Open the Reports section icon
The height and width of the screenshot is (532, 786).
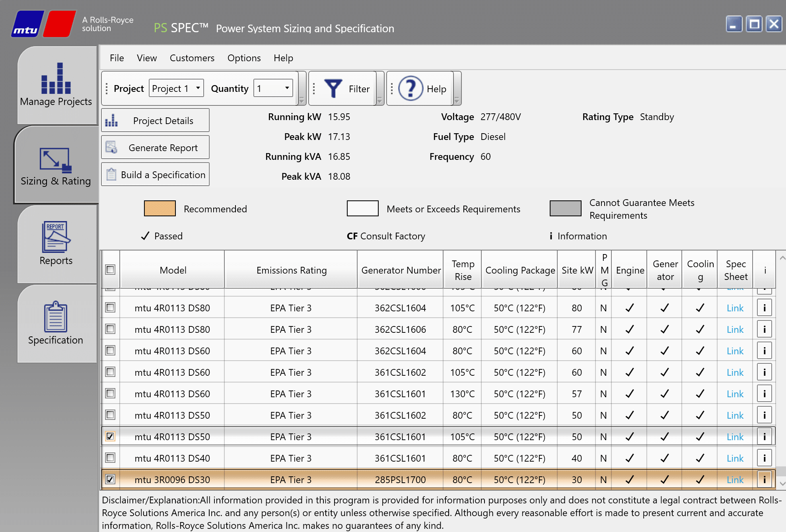[x=56, y=237]
